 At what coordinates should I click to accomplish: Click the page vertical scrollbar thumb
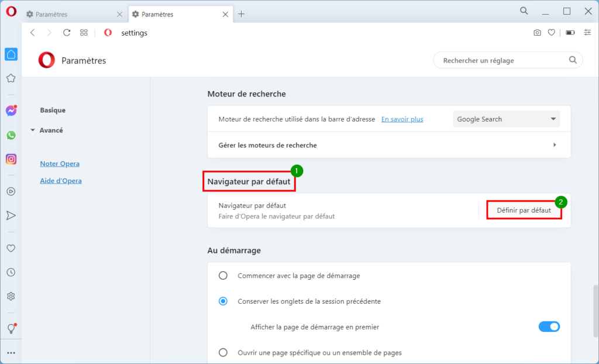(595, 311)
